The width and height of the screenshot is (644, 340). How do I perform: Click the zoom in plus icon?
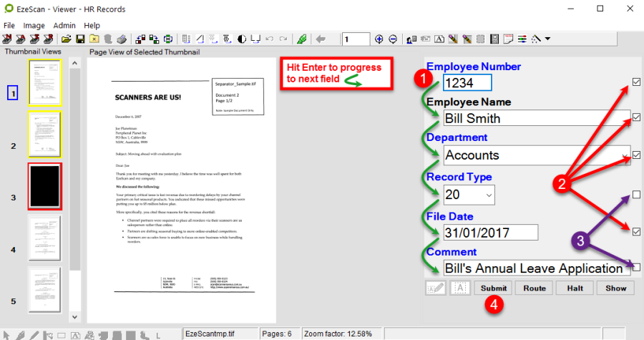coord(379,39)
